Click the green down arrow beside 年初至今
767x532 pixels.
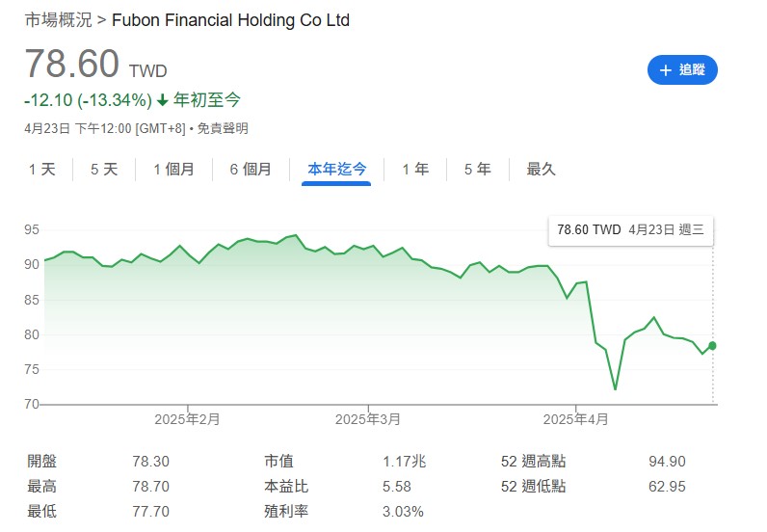[x=162, y=99]
